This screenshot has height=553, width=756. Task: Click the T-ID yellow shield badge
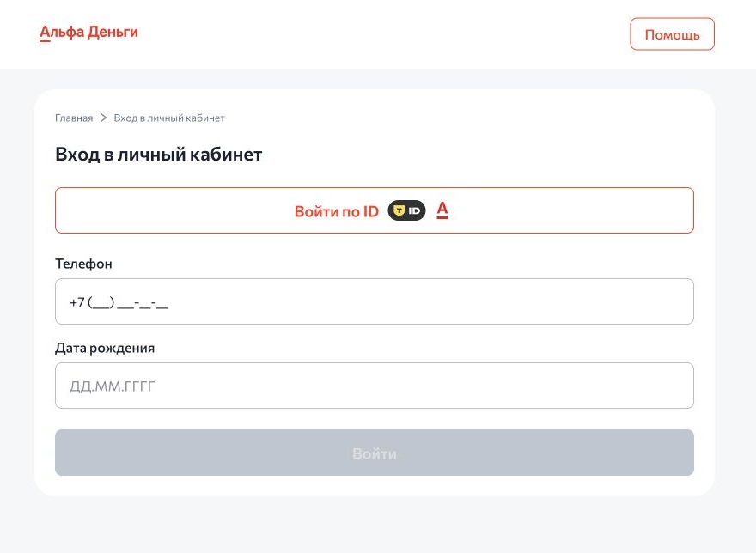[x=399, y=210]
